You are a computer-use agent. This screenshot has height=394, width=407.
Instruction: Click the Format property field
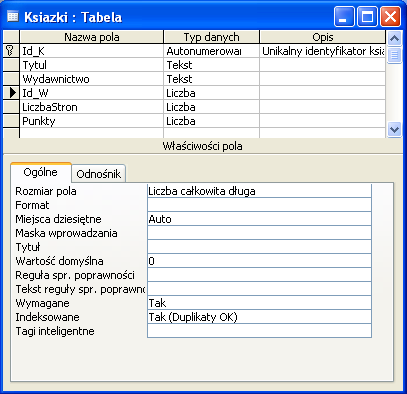click(x=259, y=205)
